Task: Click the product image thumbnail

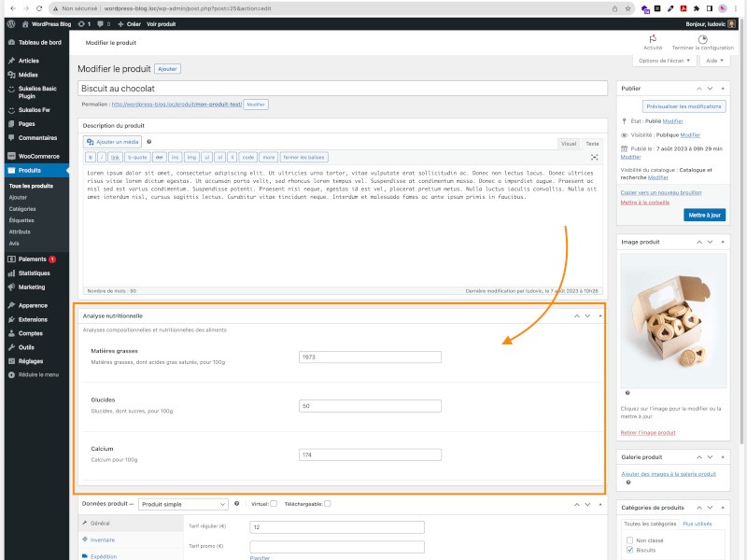Action: [x=673, y=320]
